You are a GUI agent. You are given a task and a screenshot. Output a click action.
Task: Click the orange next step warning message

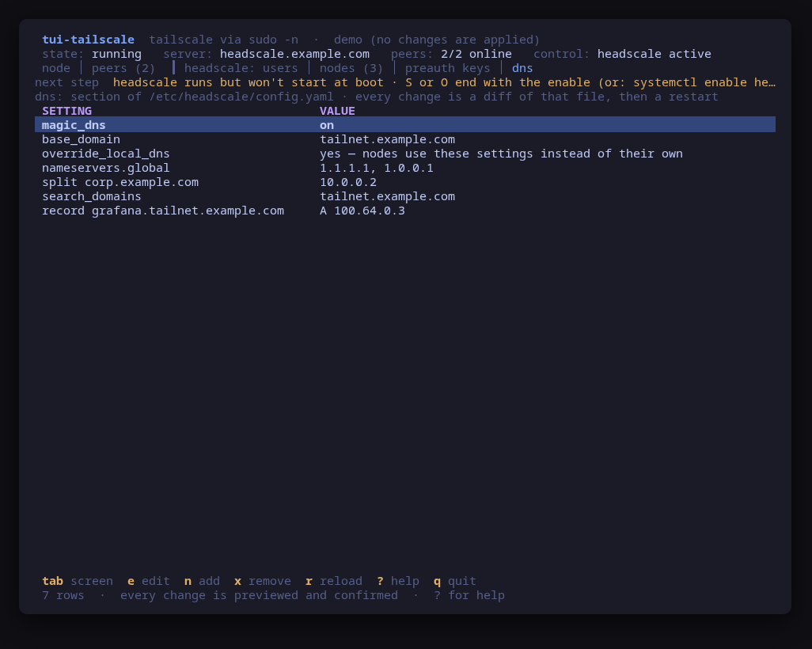[x=444, y=82]
